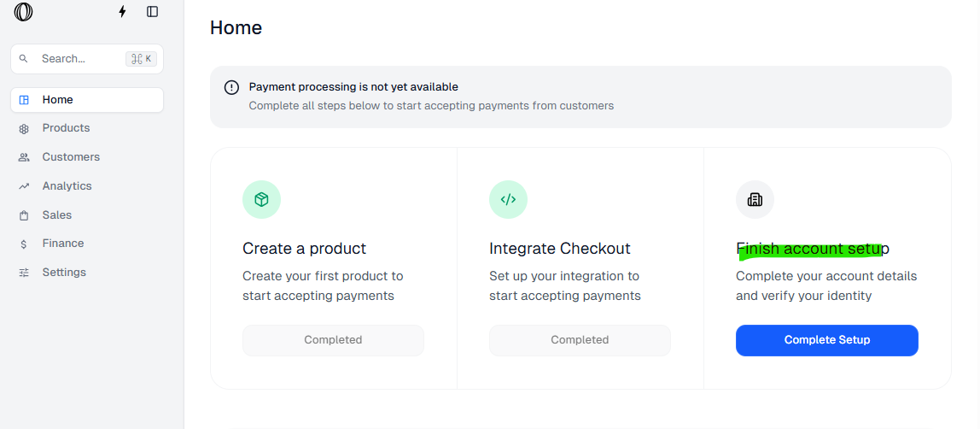Click the green box icon above Create a product
Viewport: 980px width, 429px height.
click(261, 199)
